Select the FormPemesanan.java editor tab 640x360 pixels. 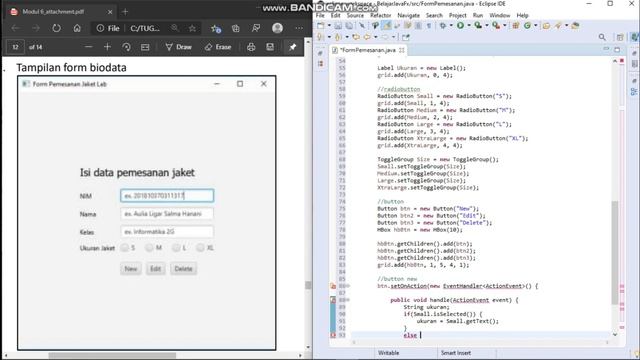[x=368, y=50]
